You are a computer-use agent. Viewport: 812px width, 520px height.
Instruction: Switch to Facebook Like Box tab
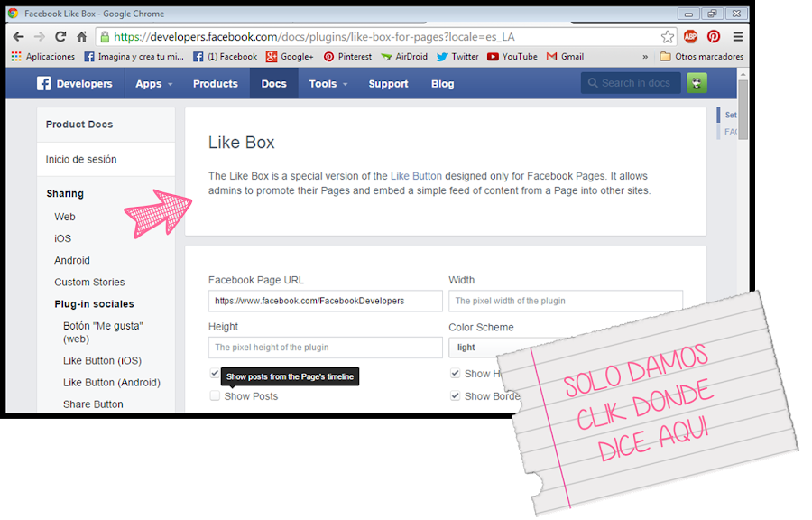[94, 14]
